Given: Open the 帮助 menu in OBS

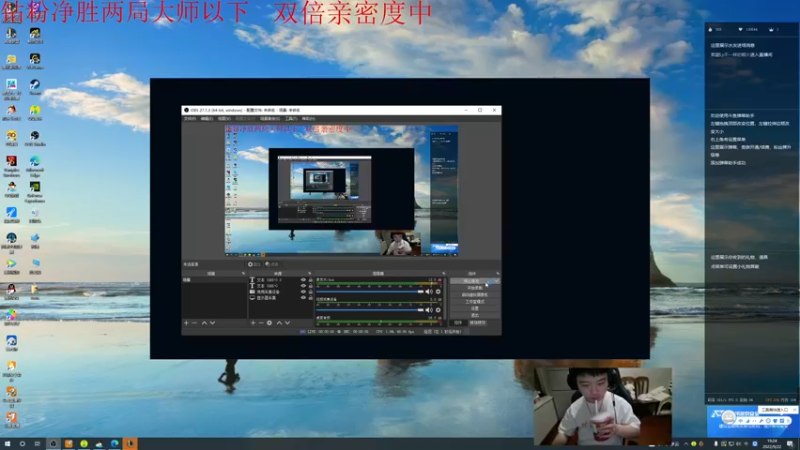Looking at the screenshot, I should 308,118.
